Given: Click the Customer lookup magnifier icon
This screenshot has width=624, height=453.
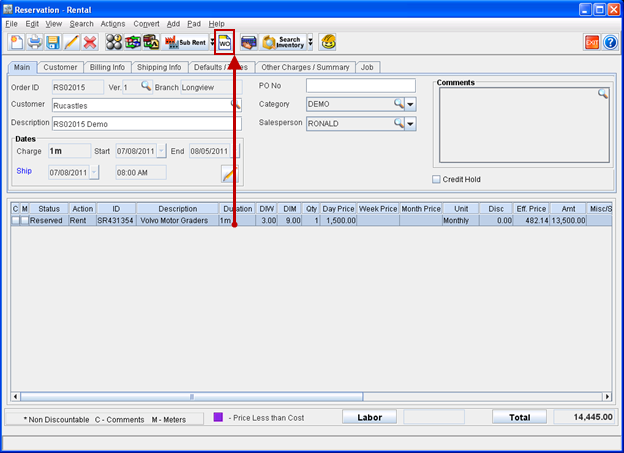Looking at the screenshot, I should (236, 105).
